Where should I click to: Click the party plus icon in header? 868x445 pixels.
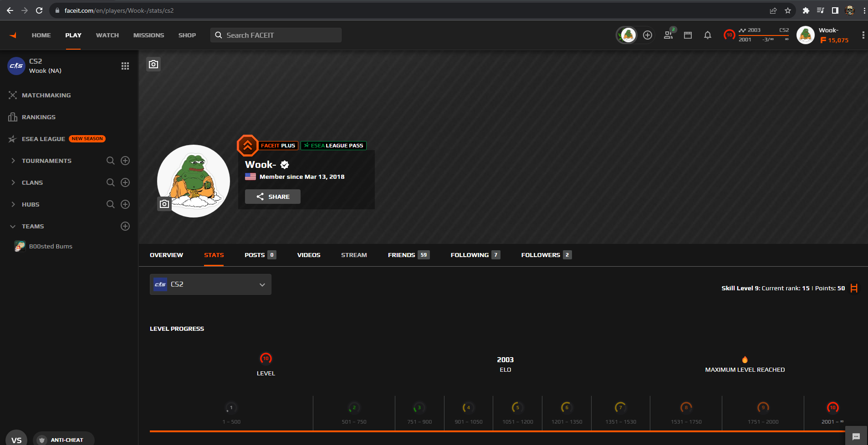point(648,35)
